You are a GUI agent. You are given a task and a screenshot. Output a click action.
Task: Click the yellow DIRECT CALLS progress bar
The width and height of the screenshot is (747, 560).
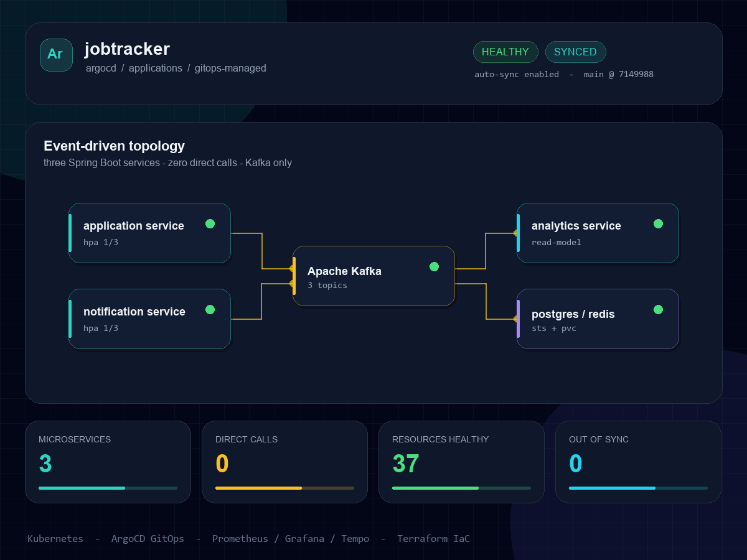[x=284, y=488]
